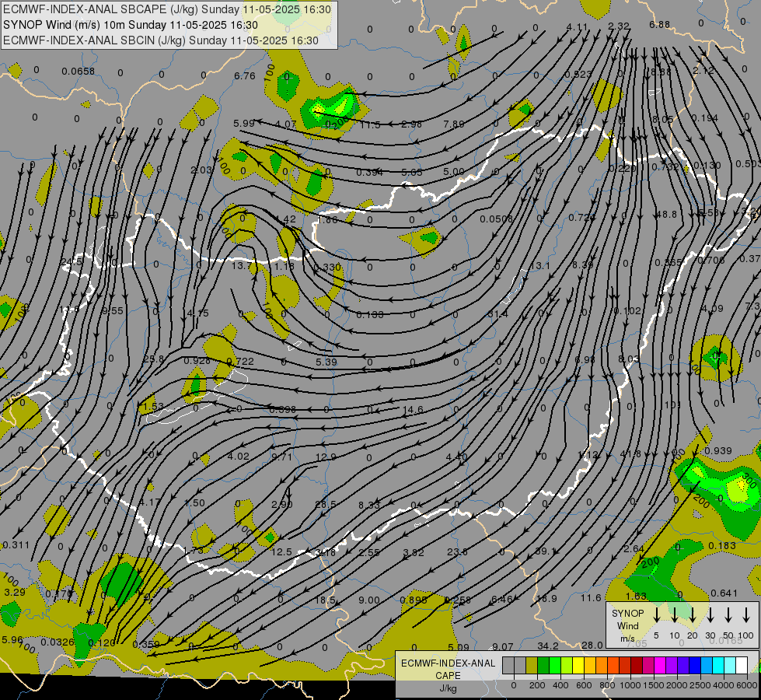The image size is (761, 700).
Task: Click the 600 tick label in CAPE legend
Action: pos(584,685)
